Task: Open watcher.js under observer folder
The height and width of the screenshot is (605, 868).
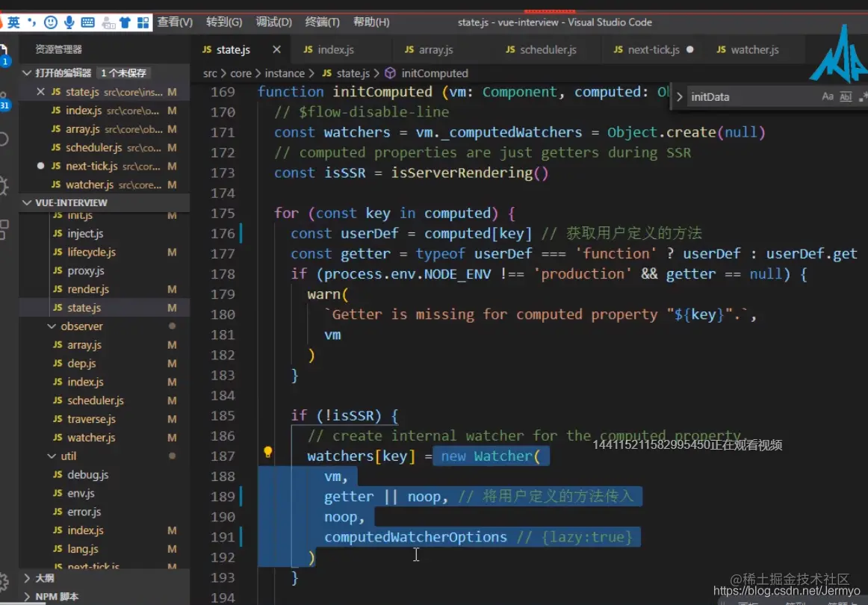Action: [x=105, y=437]
